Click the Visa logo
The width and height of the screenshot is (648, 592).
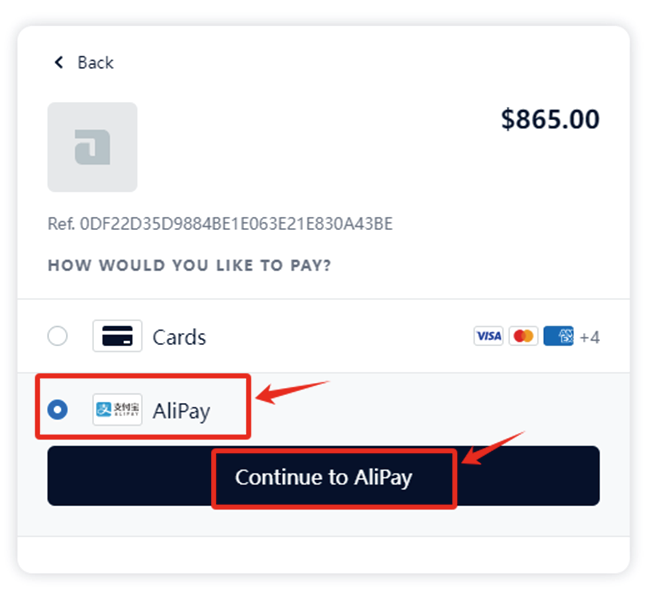coord(488,336)
